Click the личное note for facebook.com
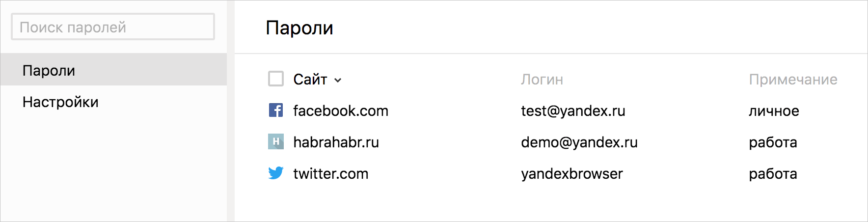This screenshot has width=868, height=222. (774, 111)
